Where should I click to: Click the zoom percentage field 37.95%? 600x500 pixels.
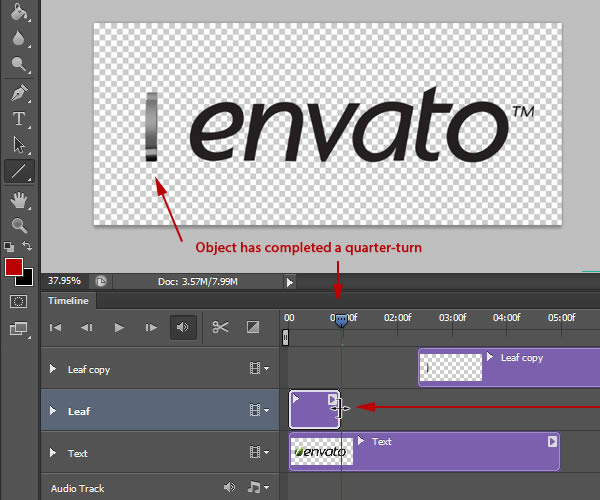(64, 281)
